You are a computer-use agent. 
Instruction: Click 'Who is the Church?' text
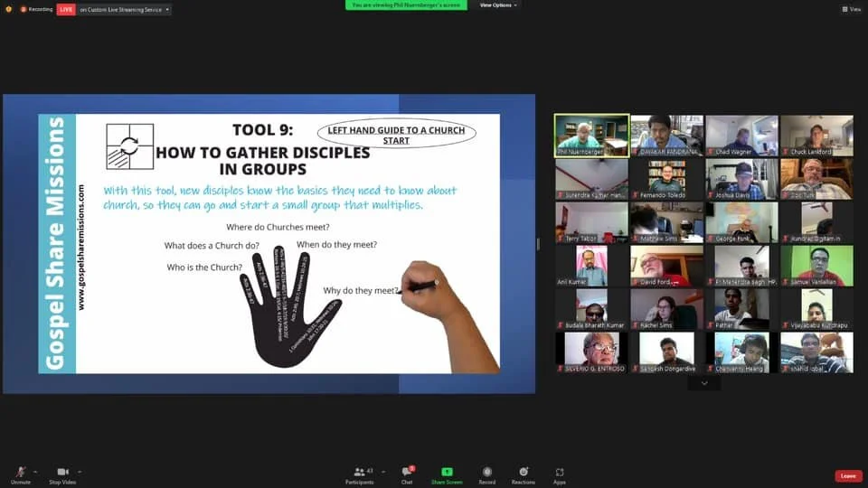pos(204,267)
